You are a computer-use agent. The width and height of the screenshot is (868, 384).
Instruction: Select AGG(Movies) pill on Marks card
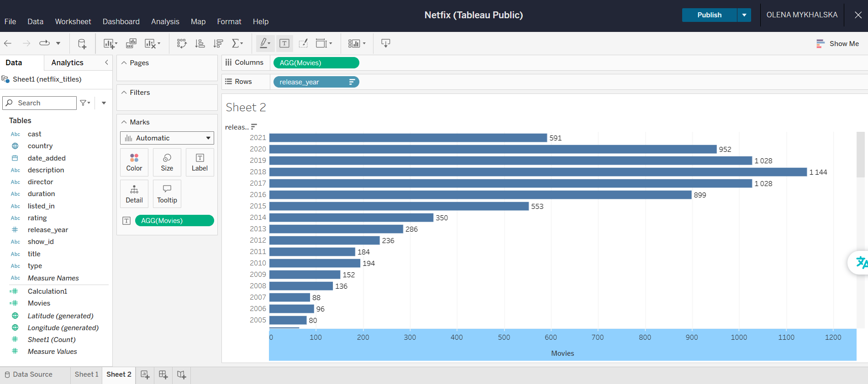click(x=174, y=221)
